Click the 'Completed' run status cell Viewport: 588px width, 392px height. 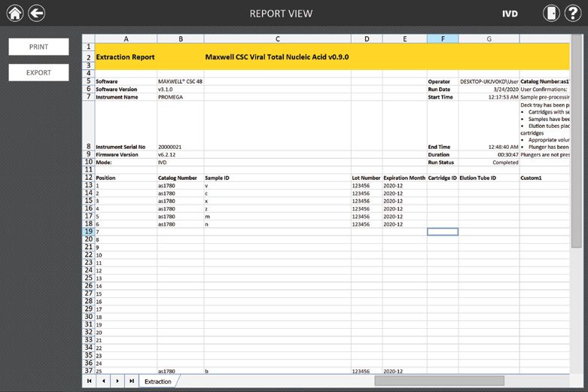click(x=489, y=163)
